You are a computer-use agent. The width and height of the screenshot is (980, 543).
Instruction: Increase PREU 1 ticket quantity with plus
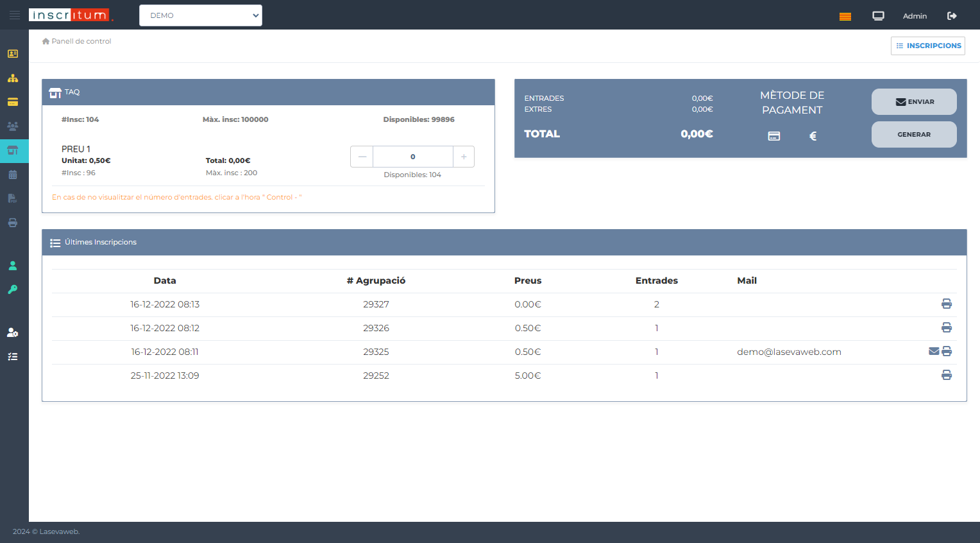coord(464,157)
